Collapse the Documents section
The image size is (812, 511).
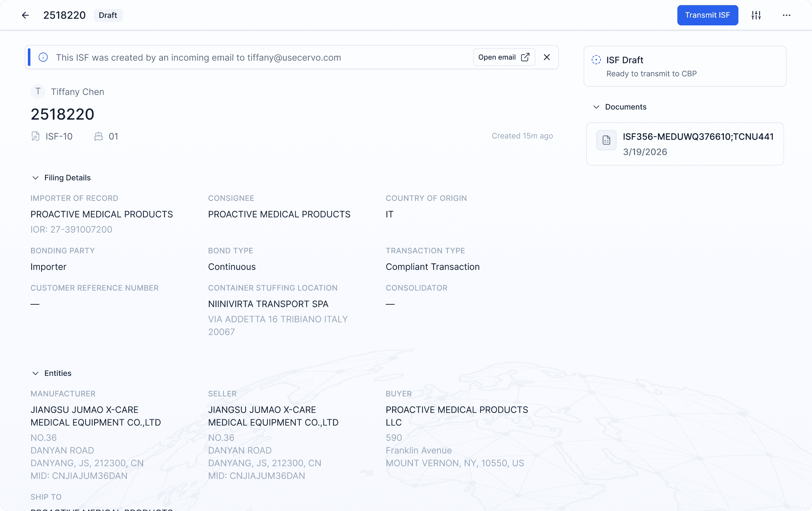click(596, 107)
